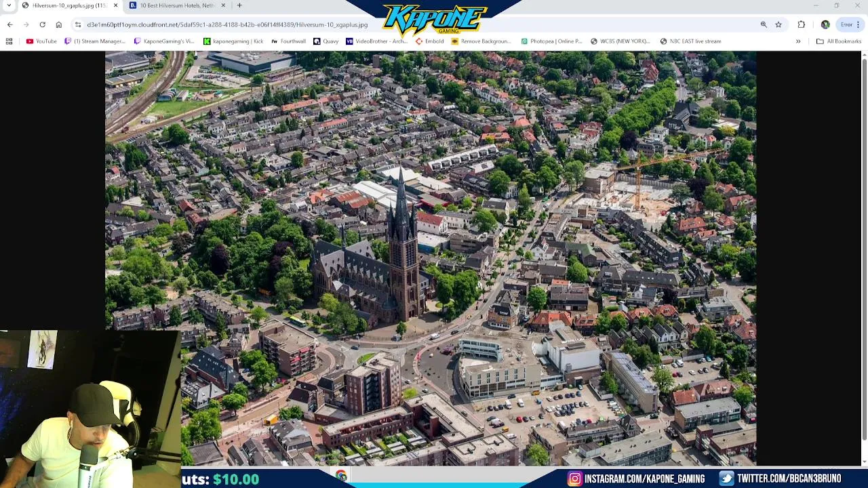Go back to the previous page
868x488 pixels.
9,24
